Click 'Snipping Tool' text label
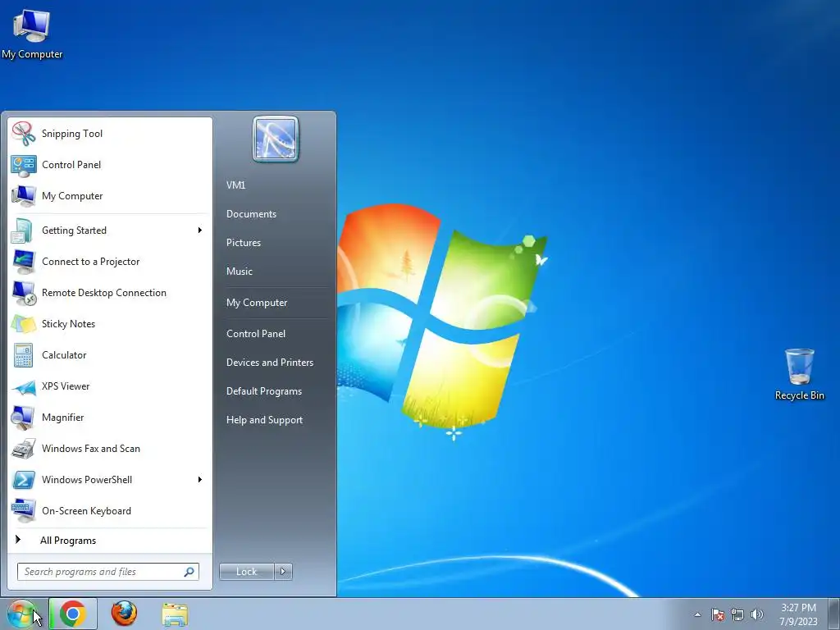The height and width of the screenshot is (630, 840). [x=72, y=134]
